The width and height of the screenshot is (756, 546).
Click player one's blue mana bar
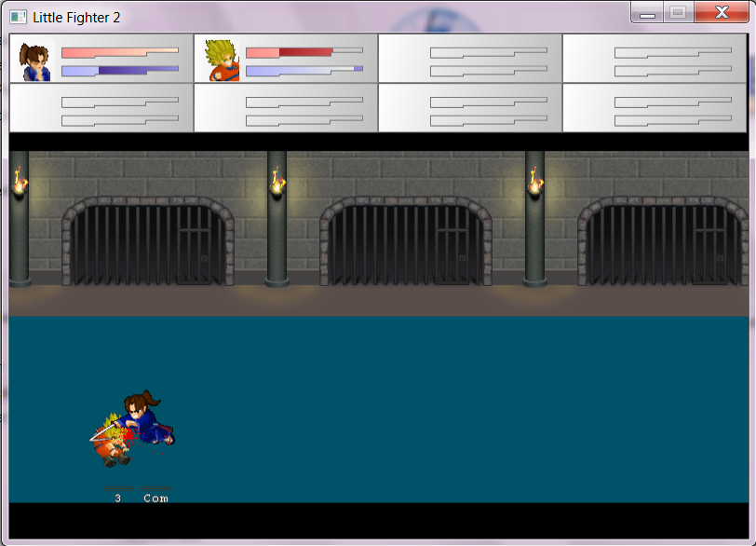pyautogui.click(x=120, y=71)
